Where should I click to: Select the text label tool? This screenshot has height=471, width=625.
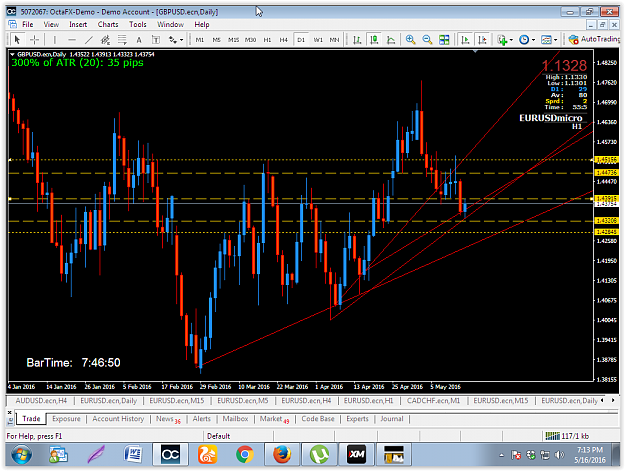(155, 39)
